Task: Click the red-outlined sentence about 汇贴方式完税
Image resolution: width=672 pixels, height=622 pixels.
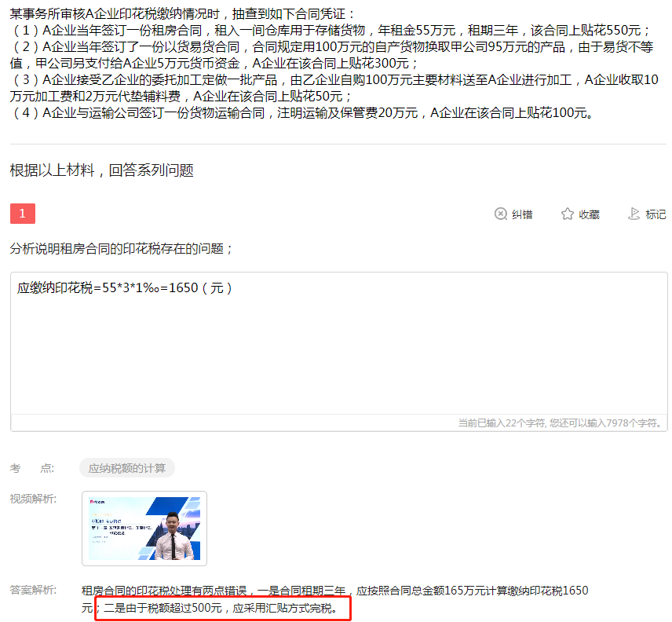Action: coord(222,608)
